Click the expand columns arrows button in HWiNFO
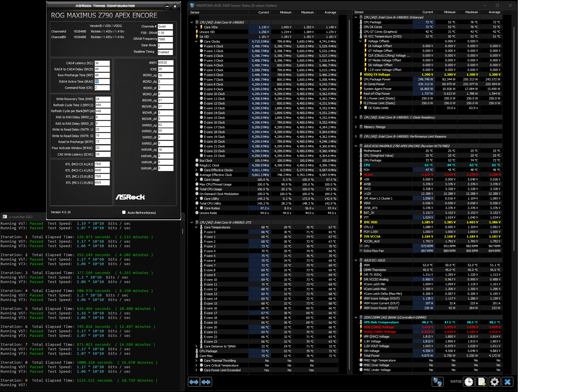579x392 pixels. point(194,382)
